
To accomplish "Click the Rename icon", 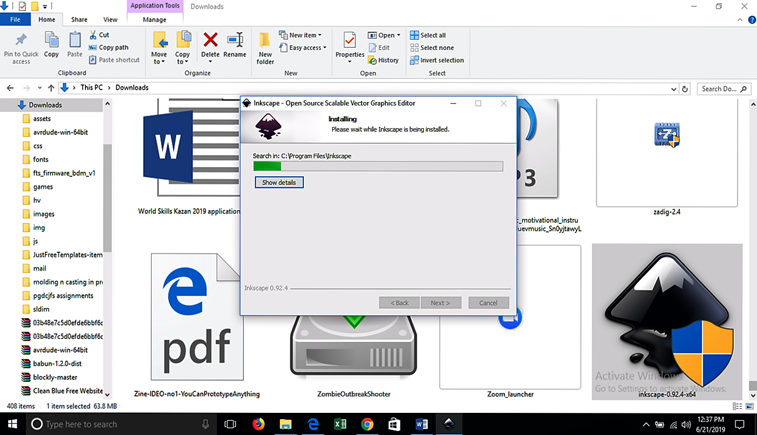I will 235,40.
